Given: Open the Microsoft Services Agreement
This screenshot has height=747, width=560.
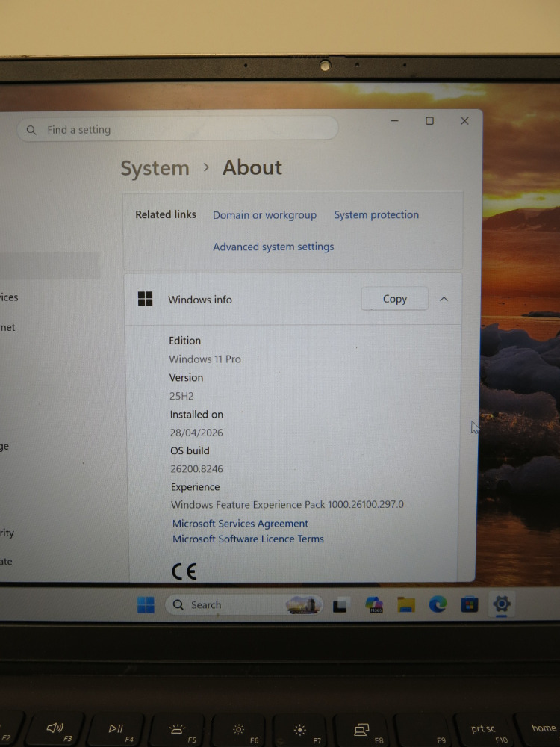Looking at the screenshot, I should coord(240,523).
